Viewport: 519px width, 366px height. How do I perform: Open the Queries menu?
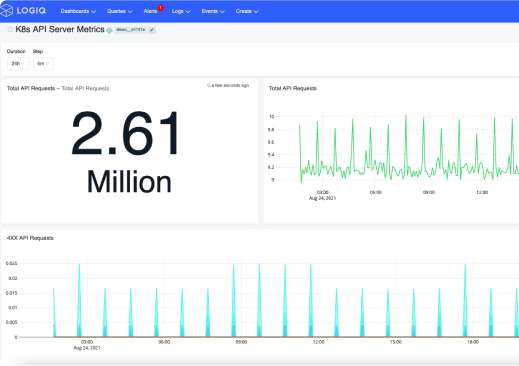coord(119,11)
